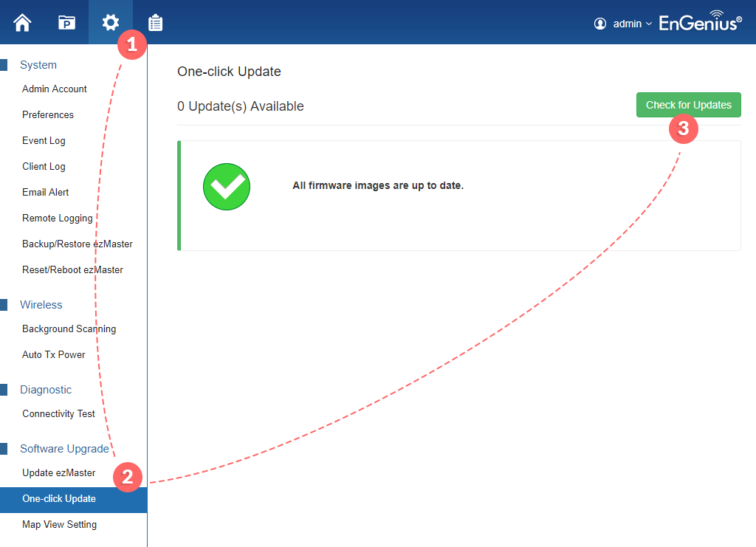Click the firmware up to date message

378,185
